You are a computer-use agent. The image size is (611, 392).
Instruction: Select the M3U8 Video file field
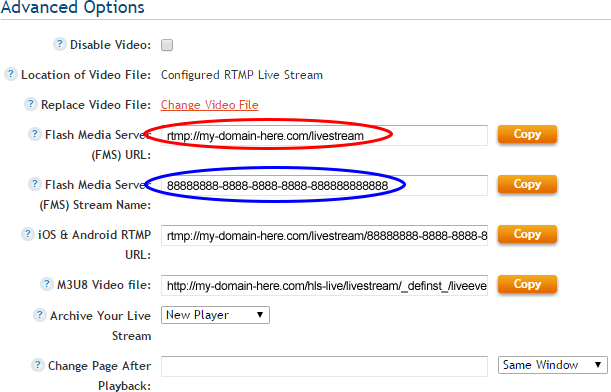324,286
